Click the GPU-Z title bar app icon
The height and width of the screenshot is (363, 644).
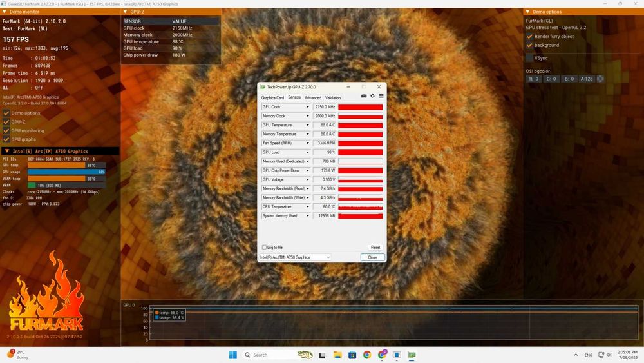coord(263,87)
